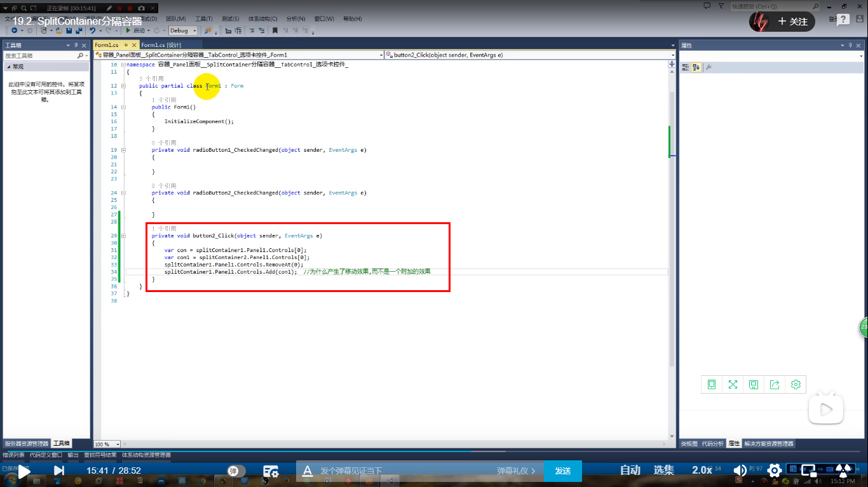
Task: Click the notes icon in floating toolbar
Action: click(x=712, y=384)
